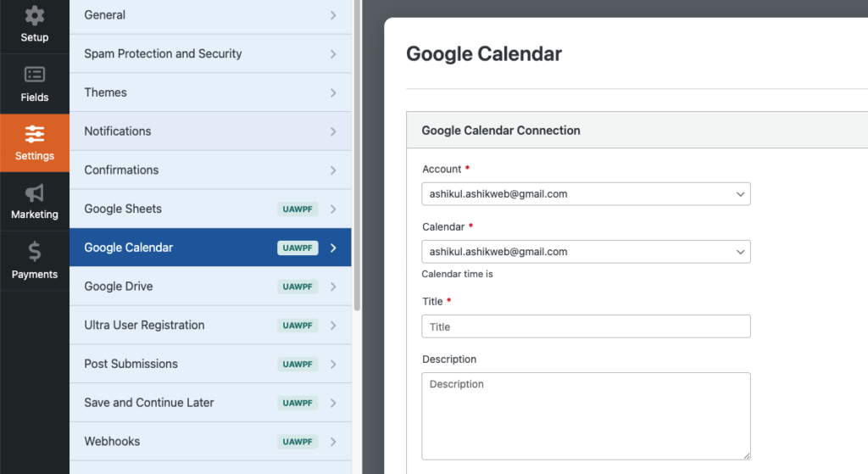Click the UAWPF badge beside Google Sheets

pos(298,209)
